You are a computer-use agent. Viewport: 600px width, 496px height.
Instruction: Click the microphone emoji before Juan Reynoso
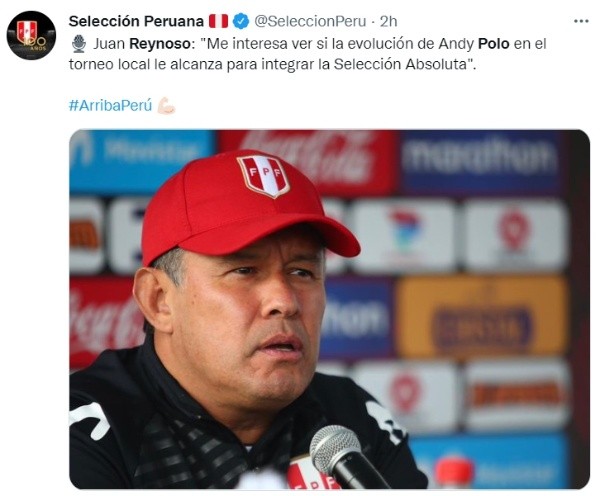[78, 45]
